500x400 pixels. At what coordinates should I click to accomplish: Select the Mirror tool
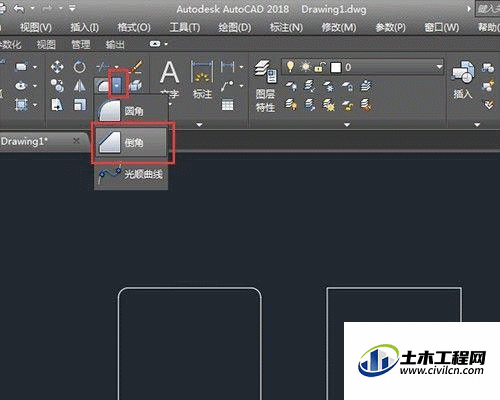(x=79, y=86)
